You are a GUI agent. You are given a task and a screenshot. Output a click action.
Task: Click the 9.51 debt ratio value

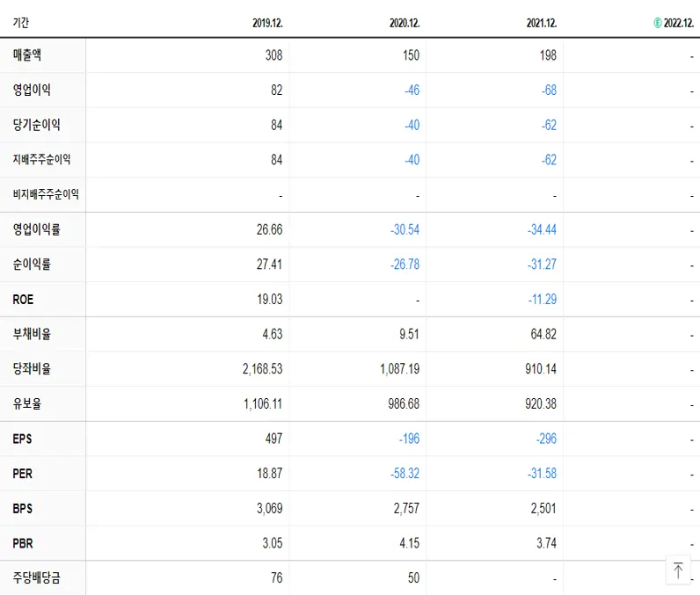(410, 334)
